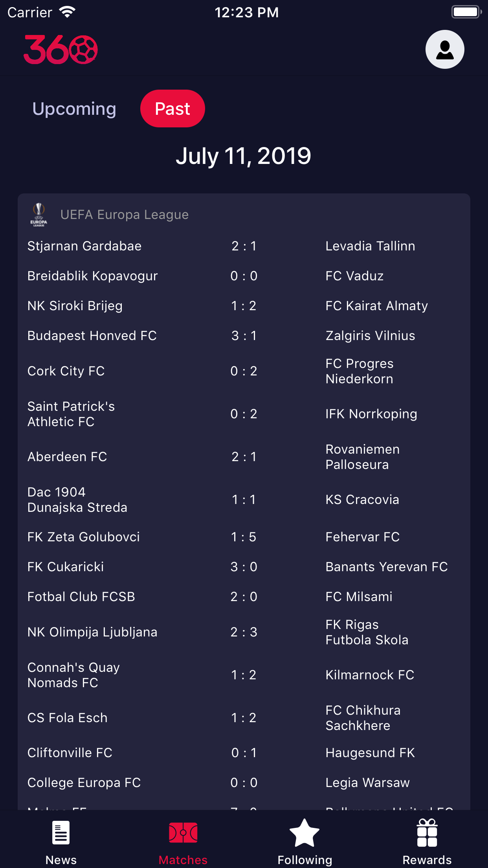Open the News tab icon
Screen dimensions: 488x868
coord(61,833)
